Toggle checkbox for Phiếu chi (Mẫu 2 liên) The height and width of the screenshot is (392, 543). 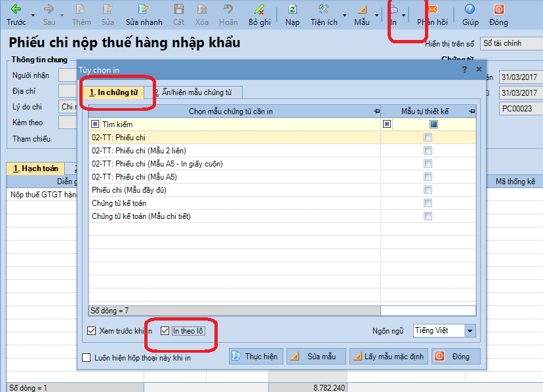pyautogui.click(x=428, y=151)
